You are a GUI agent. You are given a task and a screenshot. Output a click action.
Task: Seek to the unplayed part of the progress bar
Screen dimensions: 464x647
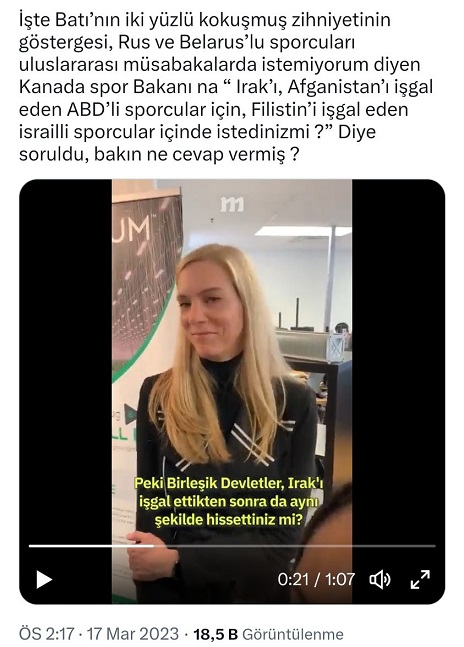pos(294,546)
